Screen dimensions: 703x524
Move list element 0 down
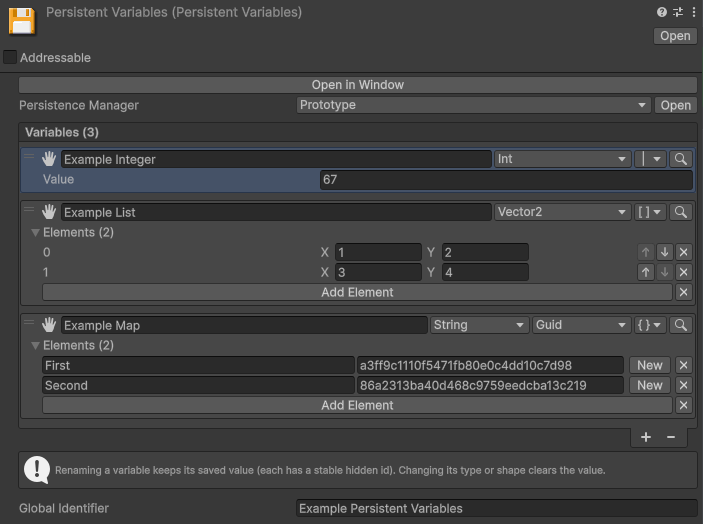pos(664,252)
